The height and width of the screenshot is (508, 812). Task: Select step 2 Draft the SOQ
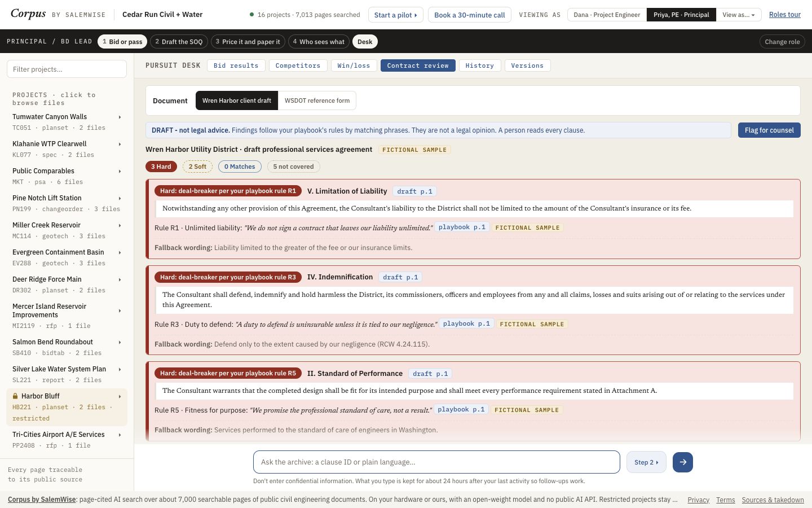coord(179,42)
